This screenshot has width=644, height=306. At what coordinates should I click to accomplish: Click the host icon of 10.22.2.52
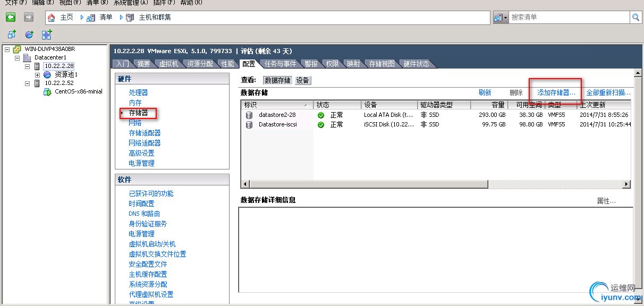click(37, 83)
